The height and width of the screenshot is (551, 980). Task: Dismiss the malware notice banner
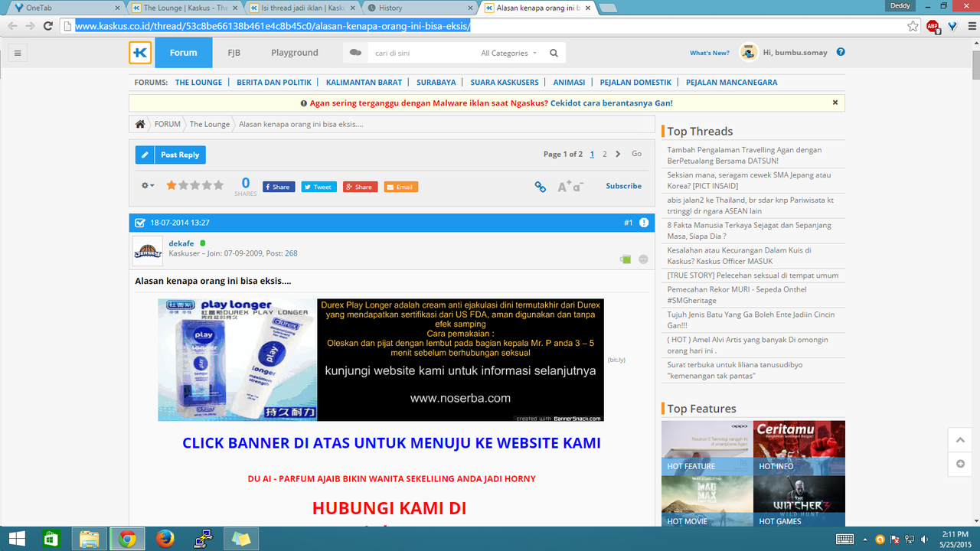pyautogui.click(x=835, y=103)
